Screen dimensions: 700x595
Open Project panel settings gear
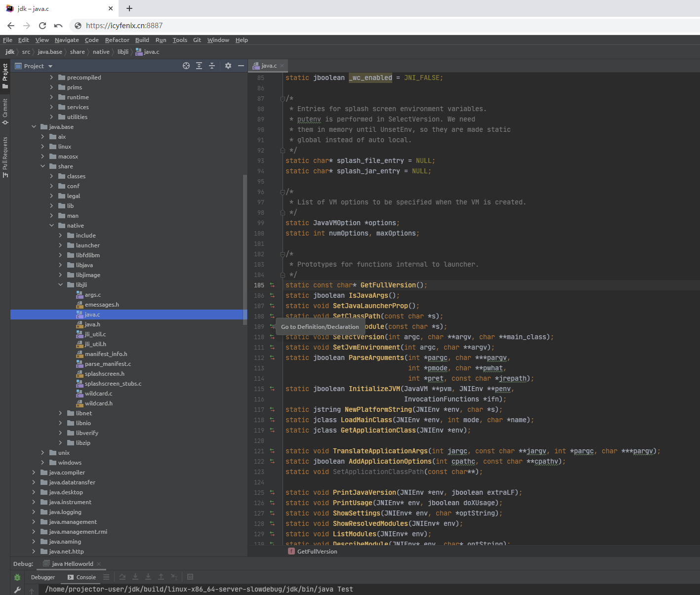(228, 66)
